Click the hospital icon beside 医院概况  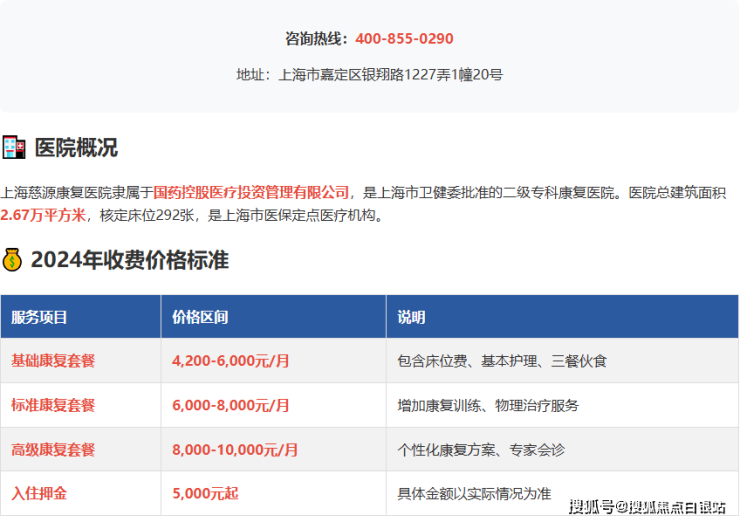(x=13, y=148)
